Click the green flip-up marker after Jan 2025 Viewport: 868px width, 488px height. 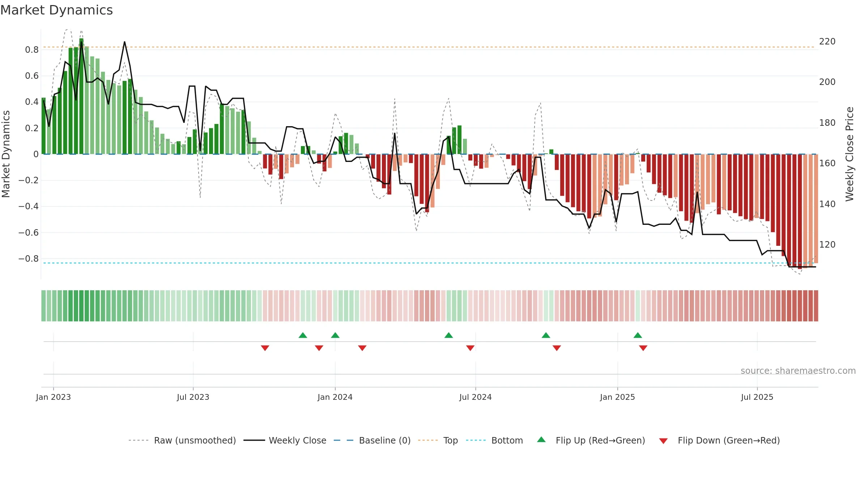(x=638, y=335)
